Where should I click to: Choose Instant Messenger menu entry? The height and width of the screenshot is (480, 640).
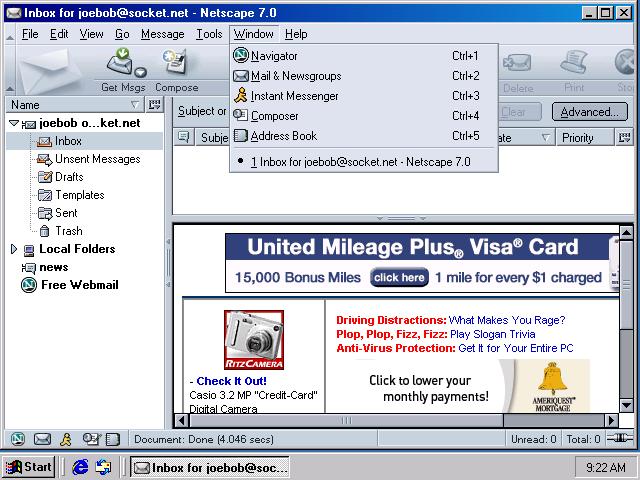point(364,96)
